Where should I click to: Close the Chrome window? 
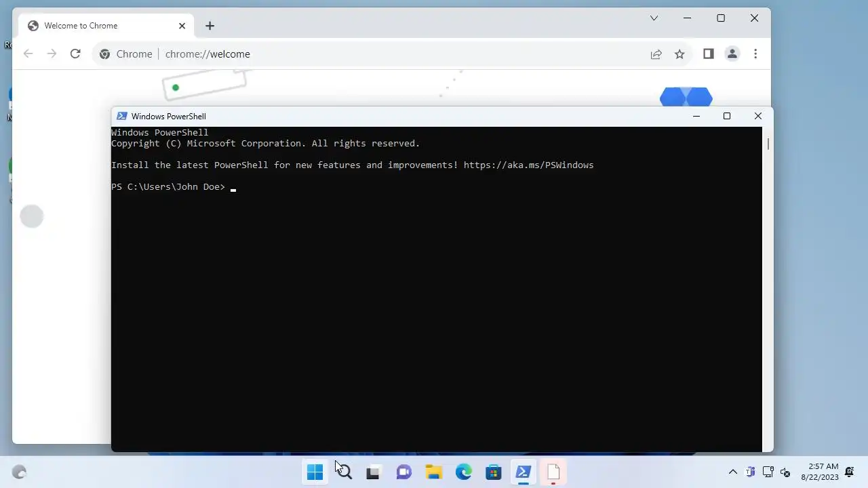click(754, 18)
